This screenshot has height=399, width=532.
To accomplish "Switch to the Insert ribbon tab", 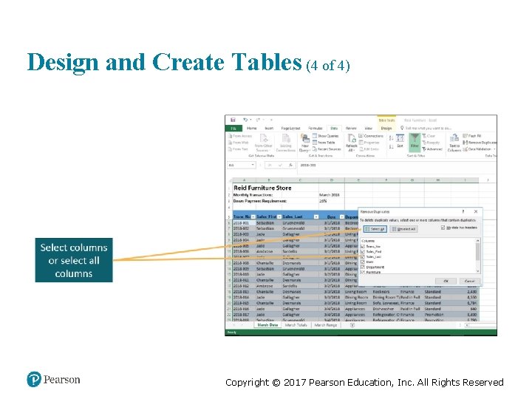I will [x=269, y=129].
